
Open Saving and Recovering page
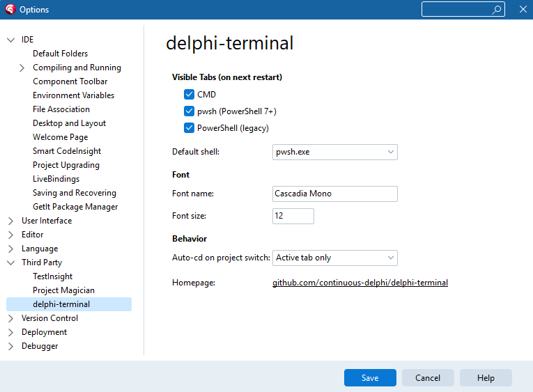click(x=75, y=193)
